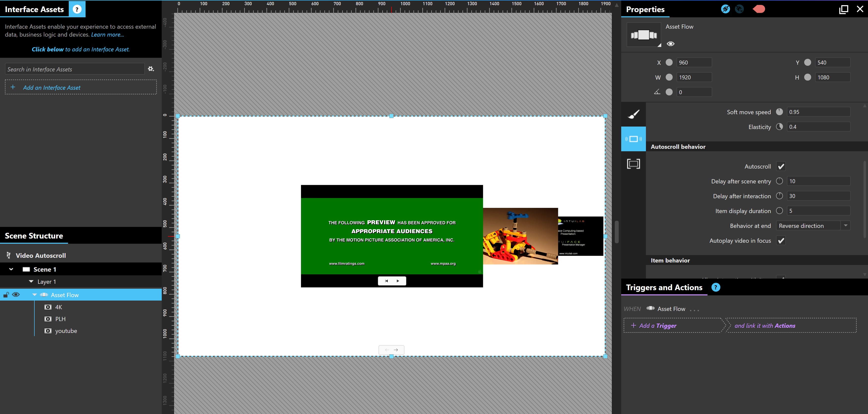Open the behavior properties tab icon

[633, 139]
